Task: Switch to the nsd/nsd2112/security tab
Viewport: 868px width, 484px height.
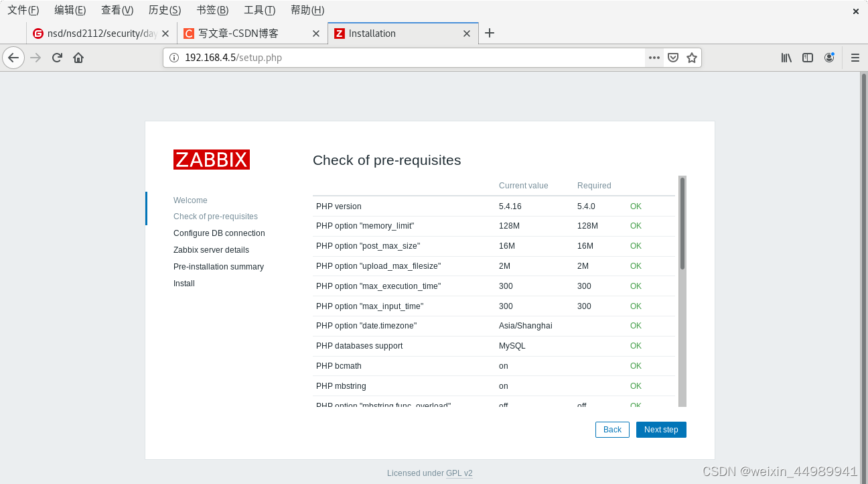Action: [x=102, y=34]
